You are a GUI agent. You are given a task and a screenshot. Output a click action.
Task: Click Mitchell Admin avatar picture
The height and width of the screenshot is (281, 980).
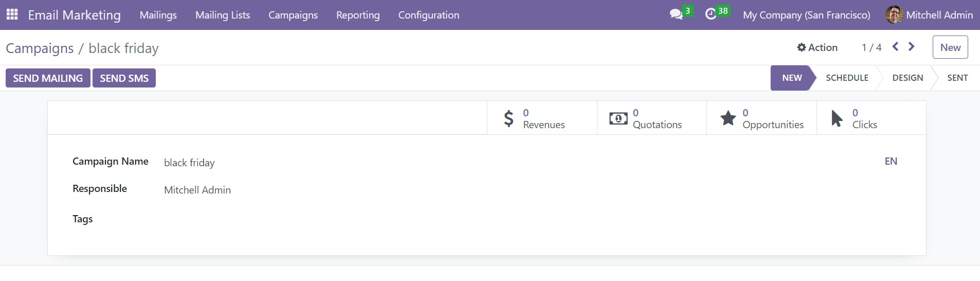coord(894,15)
